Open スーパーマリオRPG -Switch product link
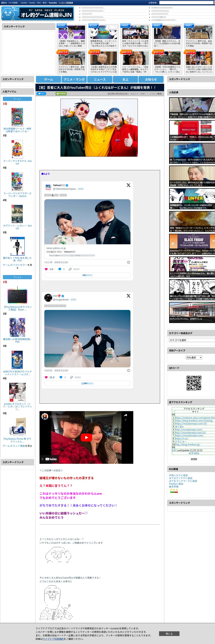 17,162
